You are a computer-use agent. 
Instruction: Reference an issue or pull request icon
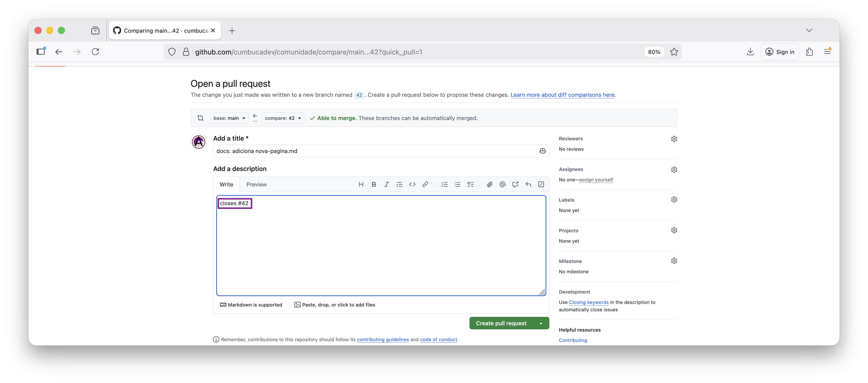(x=515, y=184)
